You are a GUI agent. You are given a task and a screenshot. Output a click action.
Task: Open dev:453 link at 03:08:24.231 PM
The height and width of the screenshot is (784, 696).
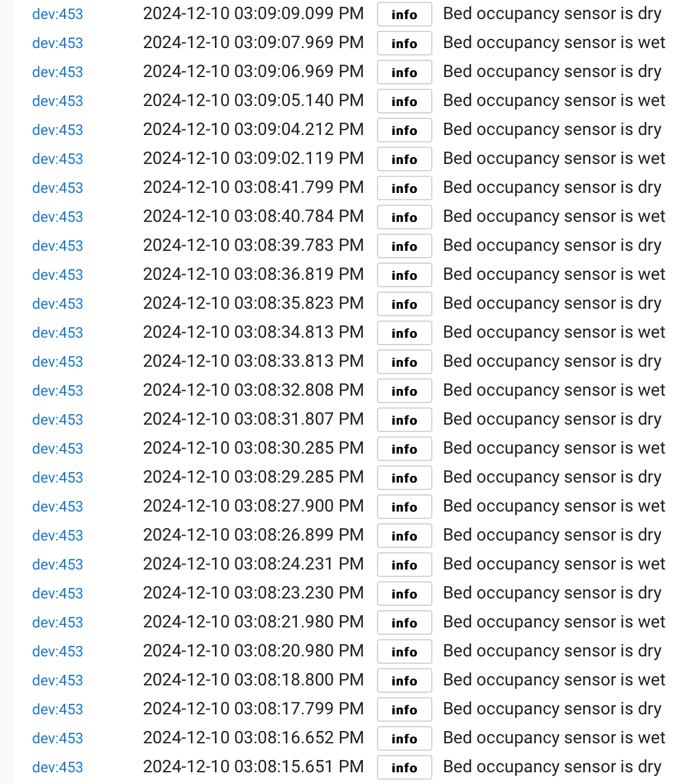(57, 565)
